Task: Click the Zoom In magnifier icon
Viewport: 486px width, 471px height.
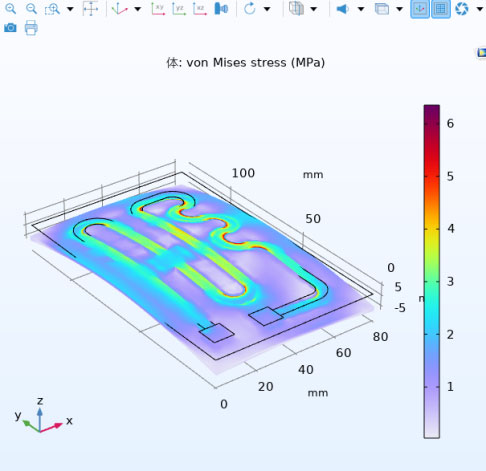Action: [11, 8]
